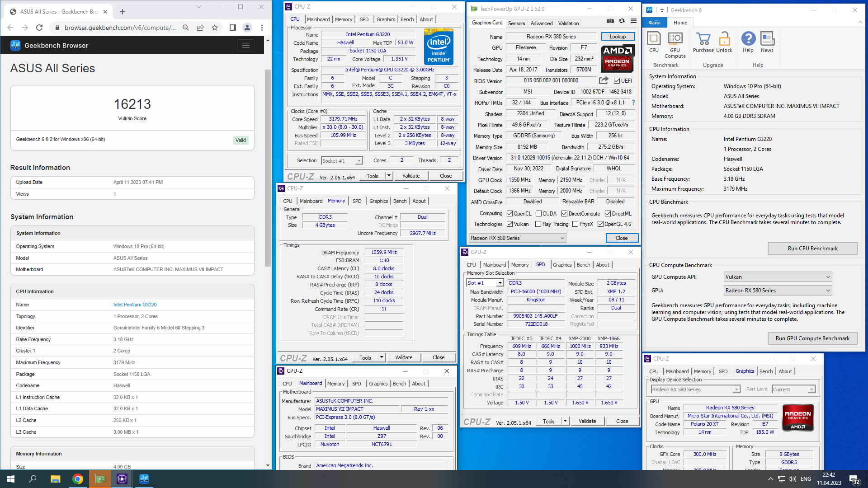Image resolution: width=868 pixels, height=488 pixels.
Task: Click the Unlock padlock icon in Geekbench
Action: click(724, 42)
